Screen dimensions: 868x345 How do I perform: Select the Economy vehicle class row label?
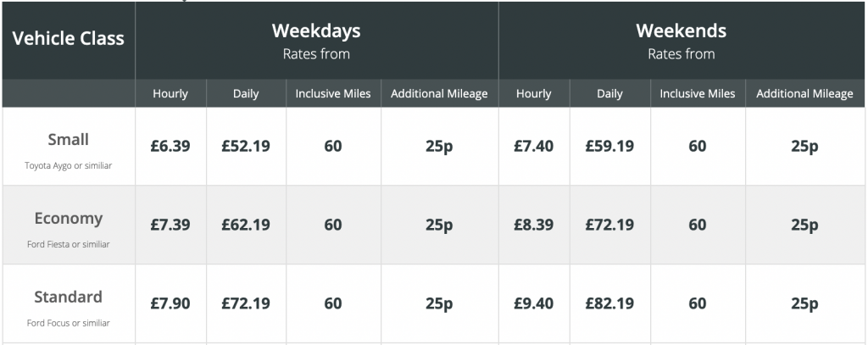[68, 218]
